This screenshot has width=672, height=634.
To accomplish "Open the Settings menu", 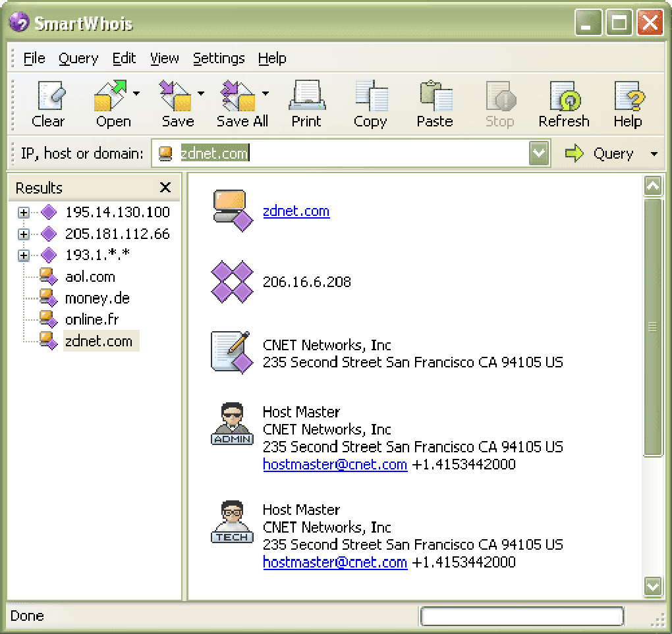I will pyautogui.click(x=219, y=58).
